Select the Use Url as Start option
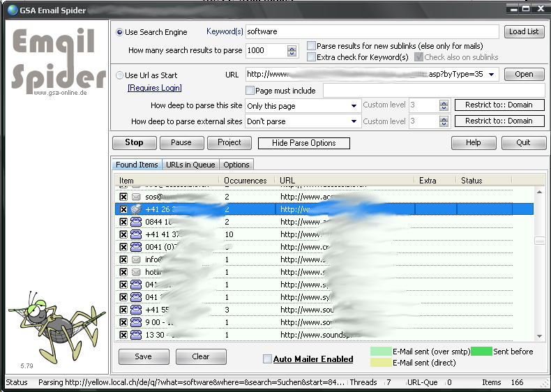 120,75
